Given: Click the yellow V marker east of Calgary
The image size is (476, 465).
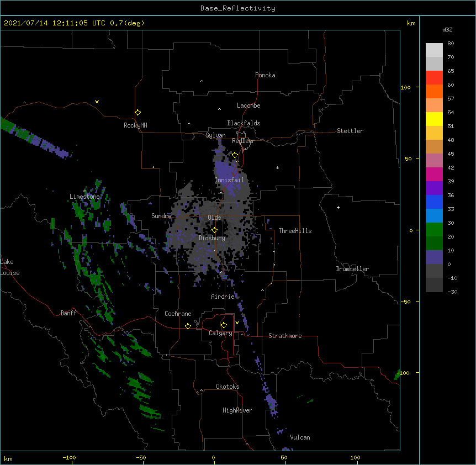Looking at the screenshot, I should [x=237, y=323].
